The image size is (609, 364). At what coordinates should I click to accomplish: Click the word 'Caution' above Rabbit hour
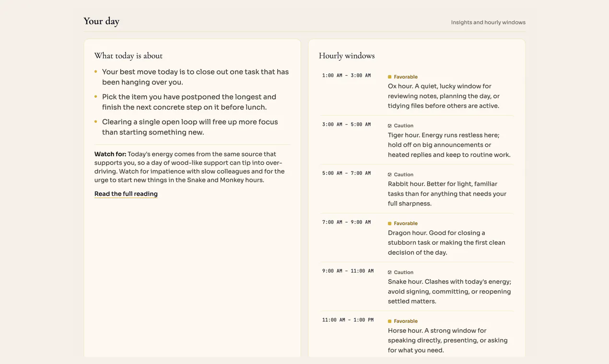[x=404, y=175]
